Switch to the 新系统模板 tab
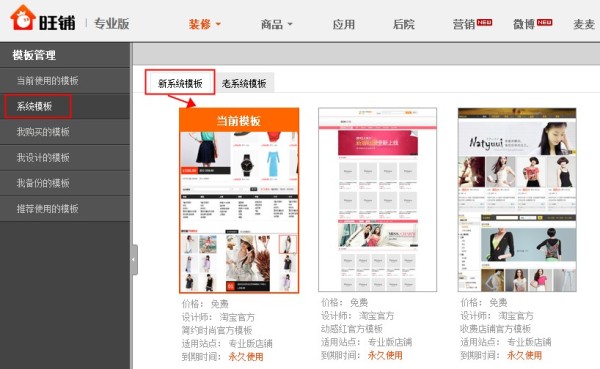 coord(180,83)
